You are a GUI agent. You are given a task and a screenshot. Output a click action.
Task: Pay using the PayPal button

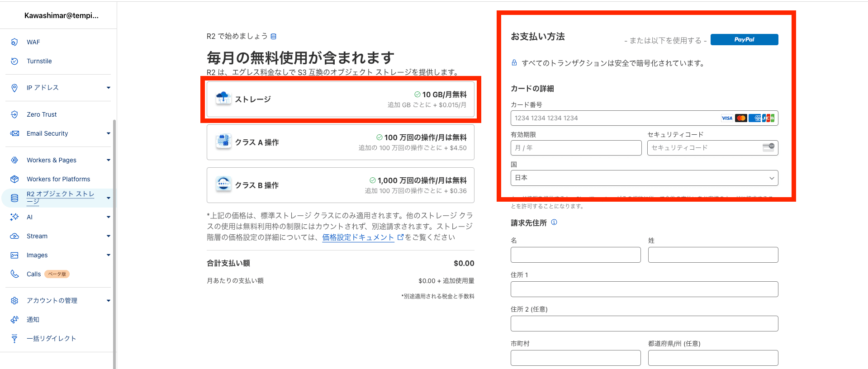[744, 40]
